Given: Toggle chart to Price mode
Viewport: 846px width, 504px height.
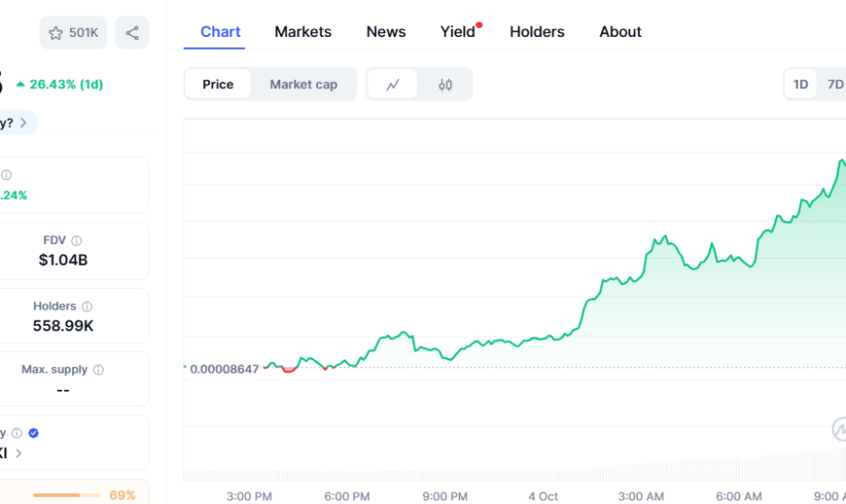Looking at the screenshot, I should 218,85.
